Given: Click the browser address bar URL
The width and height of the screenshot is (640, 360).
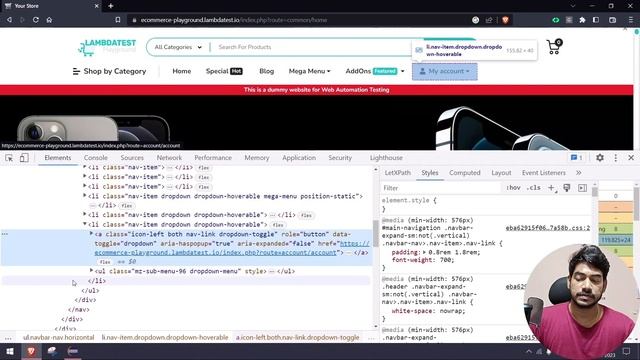Looking at the screenshot, I should pos(234,20).
